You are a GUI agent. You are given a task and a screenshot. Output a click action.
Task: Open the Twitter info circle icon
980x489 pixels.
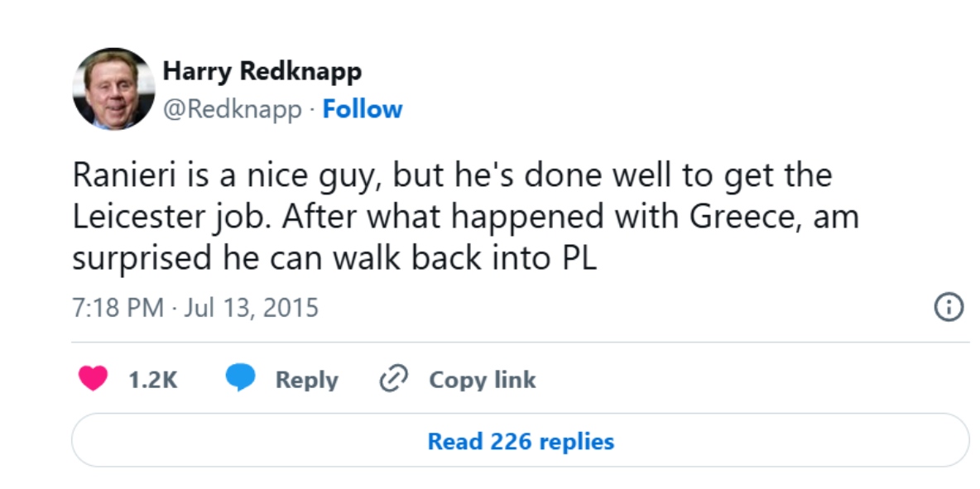[949, 308]
